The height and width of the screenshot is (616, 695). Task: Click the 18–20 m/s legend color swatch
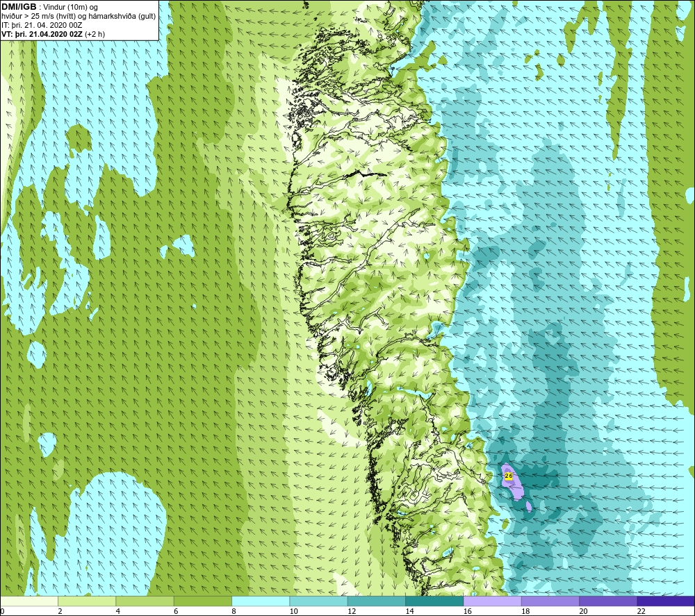[x=550, y=601]
